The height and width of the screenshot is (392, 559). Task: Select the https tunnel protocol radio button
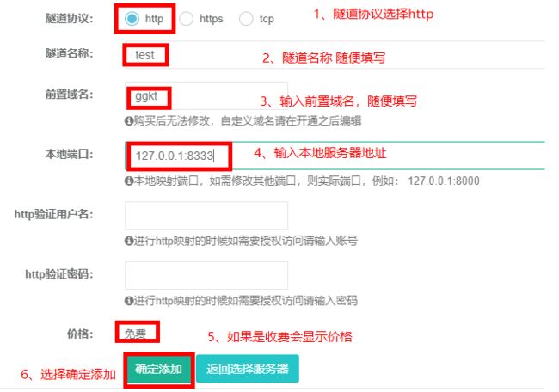coord(186,19)
